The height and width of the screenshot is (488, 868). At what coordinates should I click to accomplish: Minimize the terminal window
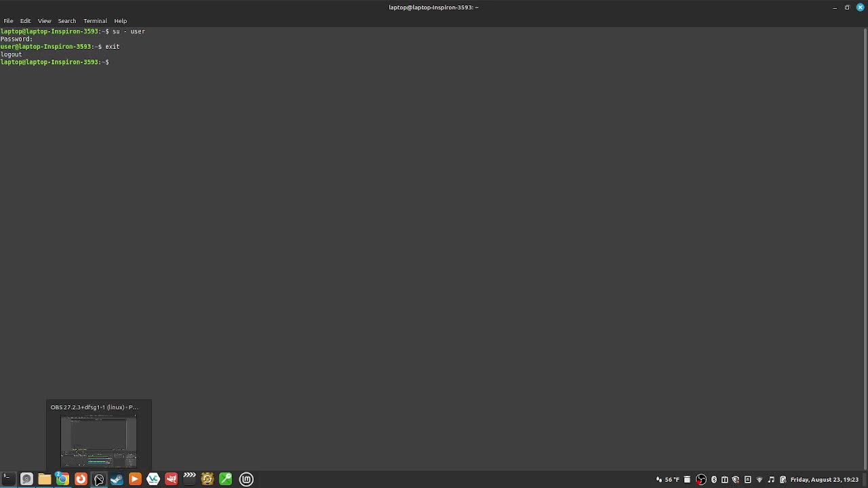(835, 7)
